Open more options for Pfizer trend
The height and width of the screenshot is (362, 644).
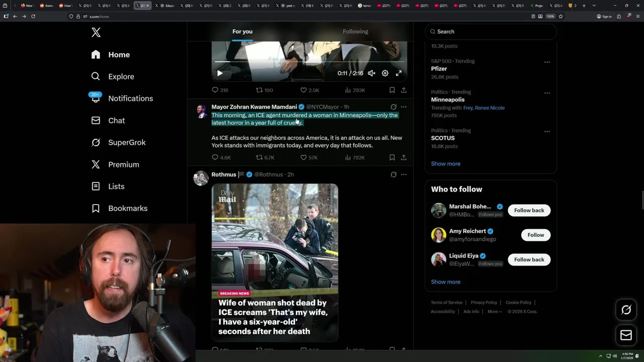(547, 62)
